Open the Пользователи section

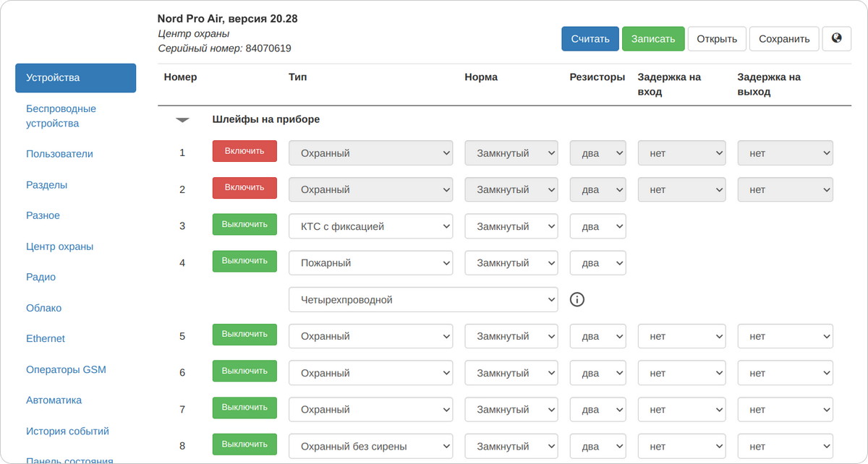point(59,154)
